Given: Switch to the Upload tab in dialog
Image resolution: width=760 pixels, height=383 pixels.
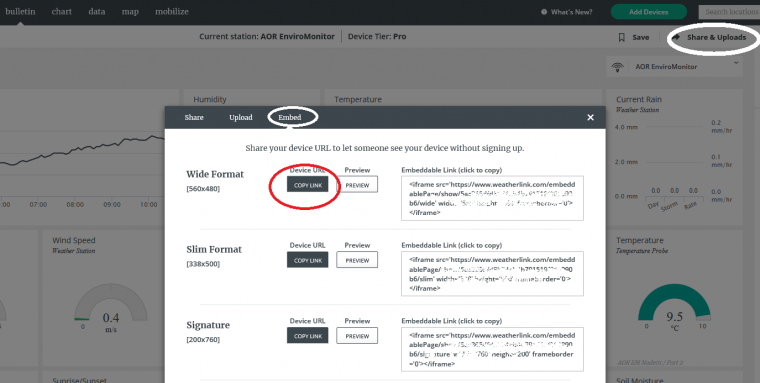Looking at the screenshot, I should pos(241,117).
